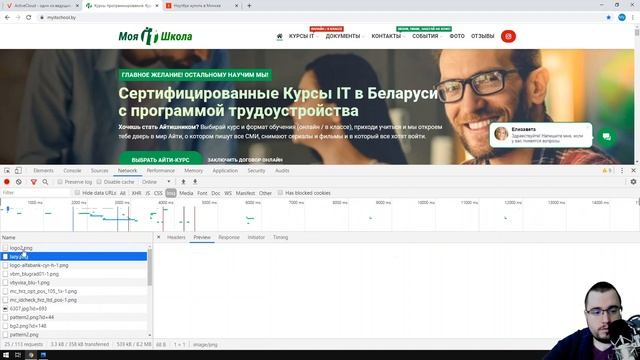Screen dimensions: 640x360
Task: Show All request types
Action: 122,193
